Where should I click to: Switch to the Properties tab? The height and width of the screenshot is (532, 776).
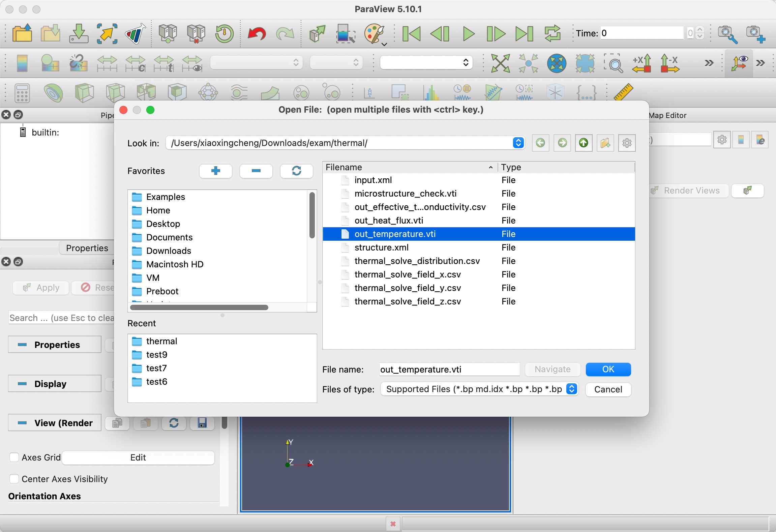[x=87, y=248]
